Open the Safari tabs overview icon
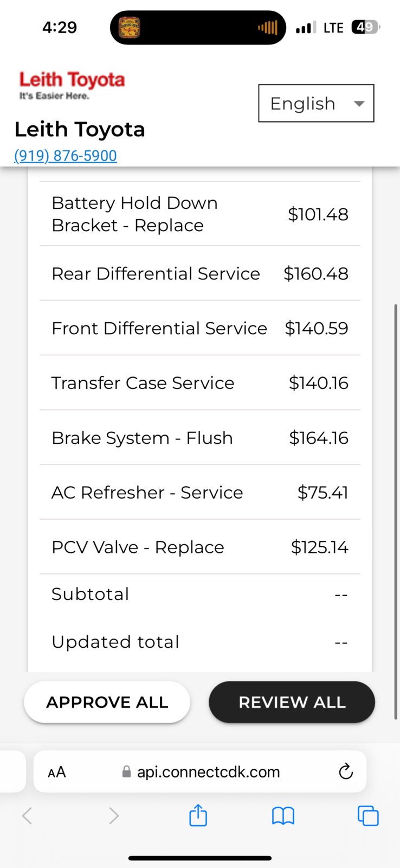 (368, 816)
